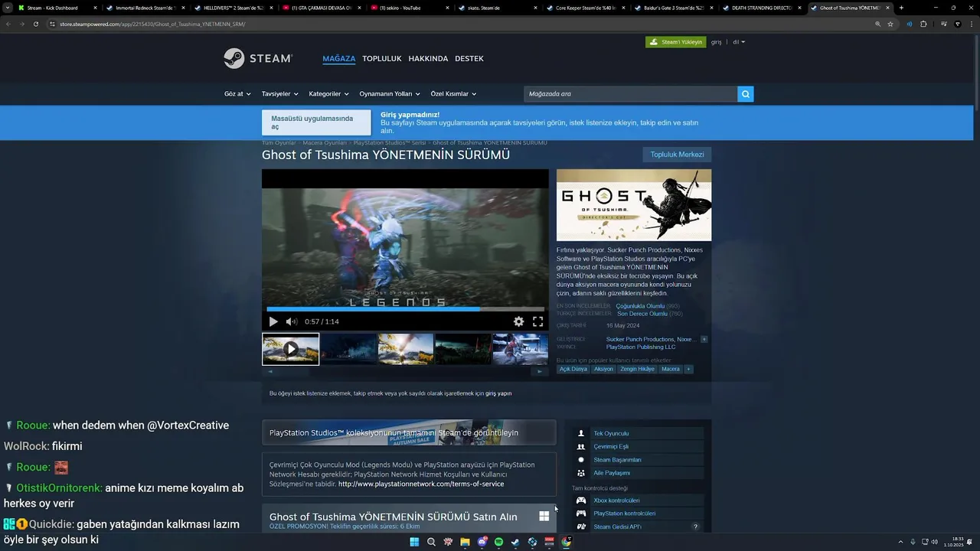Open Windows taskbar search
Screen dimensions: 980x551
[x=431, y=542]
